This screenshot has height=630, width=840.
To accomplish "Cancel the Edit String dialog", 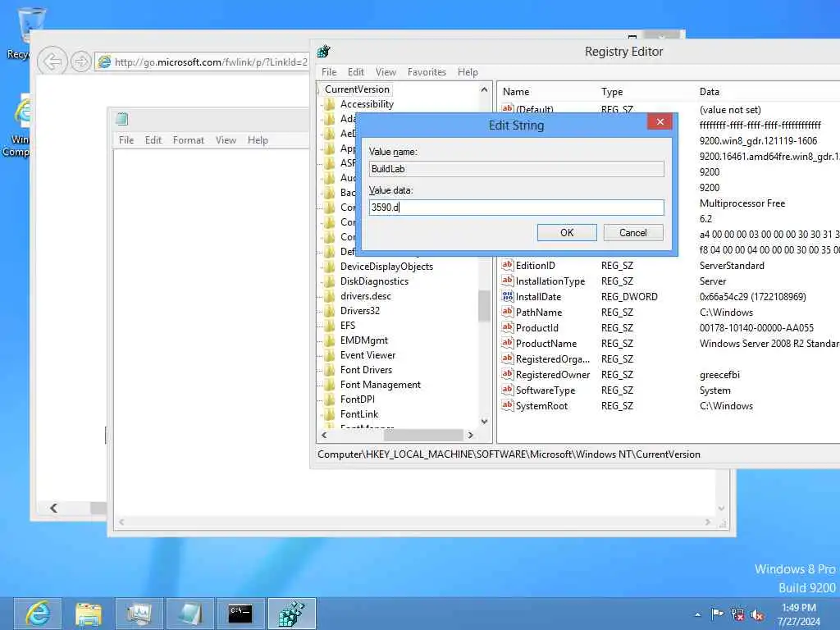I will point(633,232).
